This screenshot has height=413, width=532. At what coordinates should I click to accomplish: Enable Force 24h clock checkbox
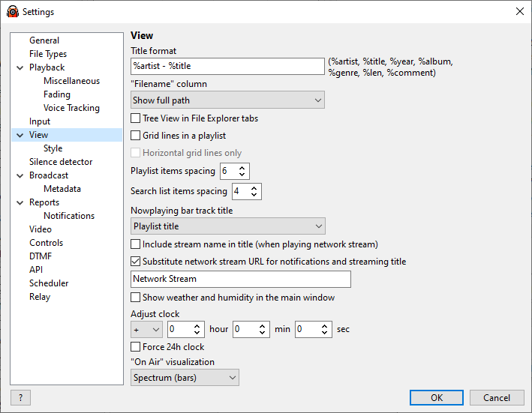(135, 347)
